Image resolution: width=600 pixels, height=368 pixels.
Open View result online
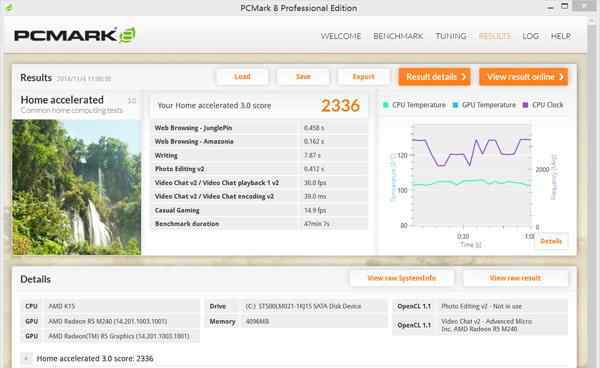click(x=523, y=77)
